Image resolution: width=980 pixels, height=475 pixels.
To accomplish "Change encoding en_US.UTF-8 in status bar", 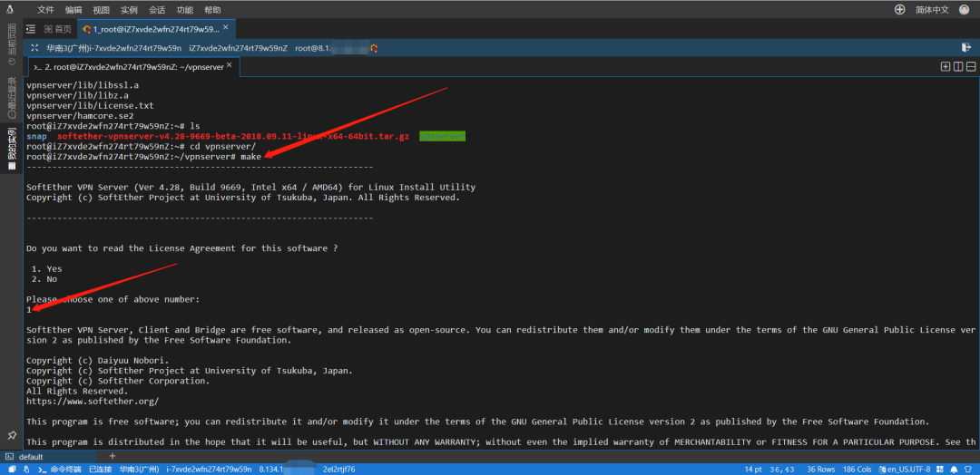I will [x=905, y=469].
